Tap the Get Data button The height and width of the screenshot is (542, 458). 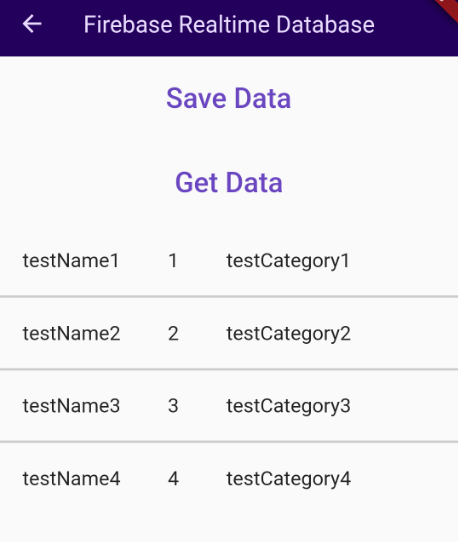click(229, 183)
